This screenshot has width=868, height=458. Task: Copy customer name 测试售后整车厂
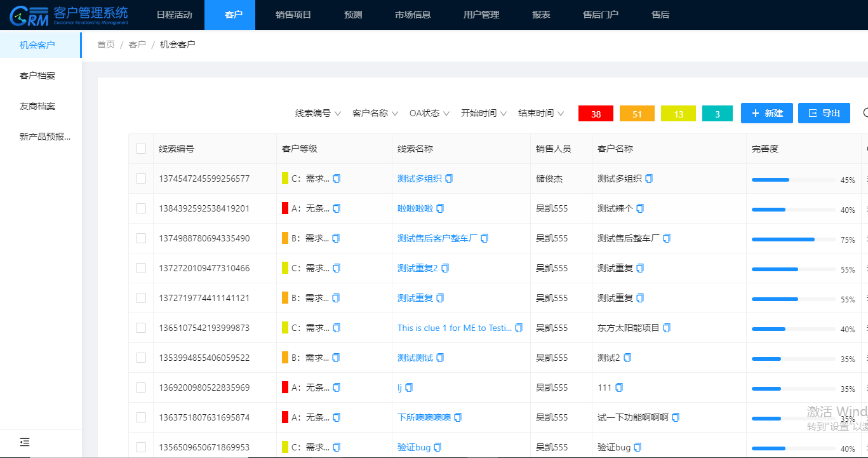pos(667,238)
